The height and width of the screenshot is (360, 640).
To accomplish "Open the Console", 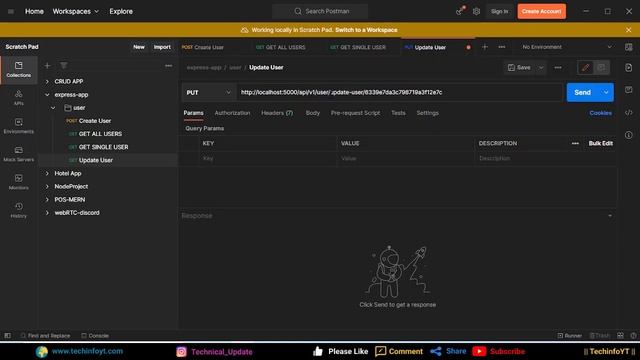I will pos(95,336).
